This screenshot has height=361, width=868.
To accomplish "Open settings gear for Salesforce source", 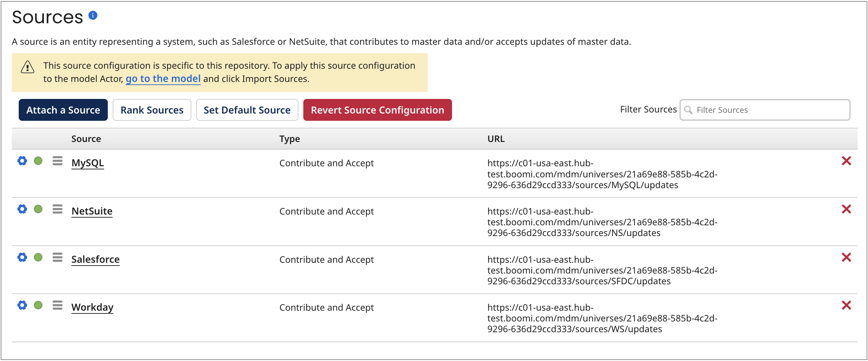I will tap(22, 257).
